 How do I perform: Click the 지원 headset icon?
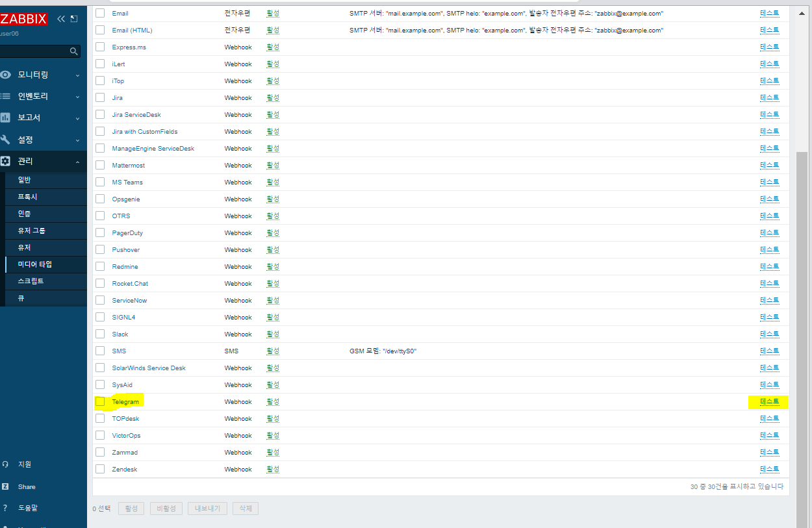coord(5,464)
